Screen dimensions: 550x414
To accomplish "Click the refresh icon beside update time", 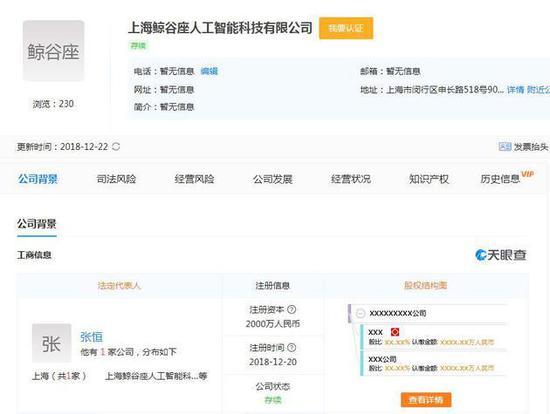I will [116, 147].
